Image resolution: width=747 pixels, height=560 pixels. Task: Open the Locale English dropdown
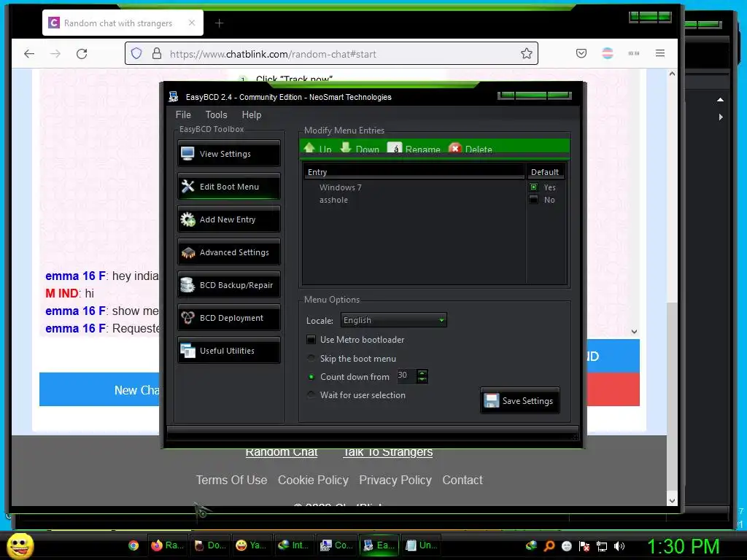[394, 320]
